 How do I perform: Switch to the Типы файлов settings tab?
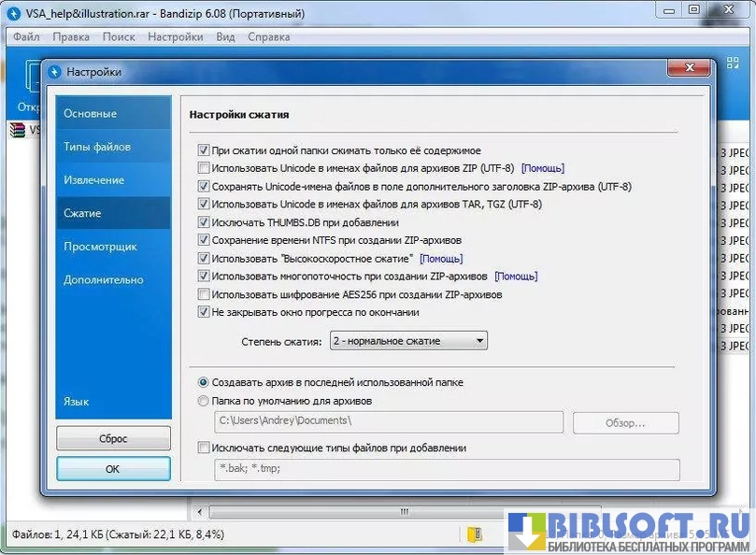97,147
